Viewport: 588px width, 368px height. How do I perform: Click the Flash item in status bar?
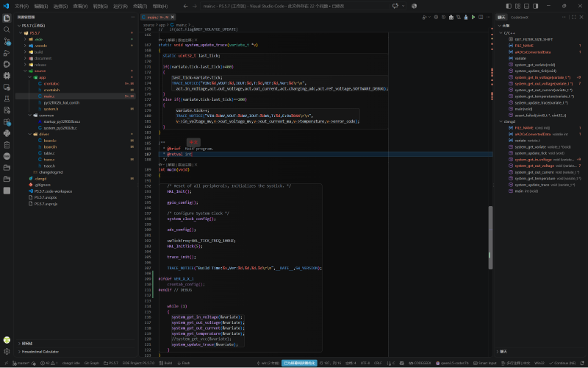point(184,363)
